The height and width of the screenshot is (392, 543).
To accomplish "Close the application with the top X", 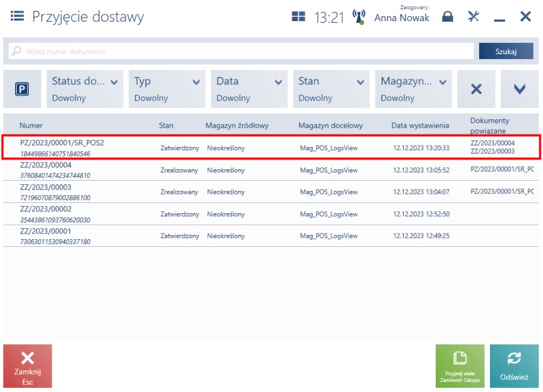I will (526, 16).
